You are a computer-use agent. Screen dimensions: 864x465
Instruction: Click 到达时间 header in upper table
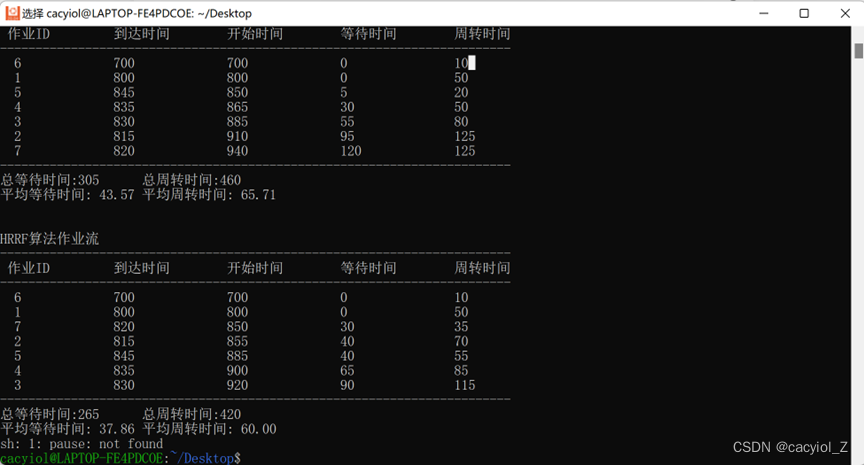[x=142, y=34]
